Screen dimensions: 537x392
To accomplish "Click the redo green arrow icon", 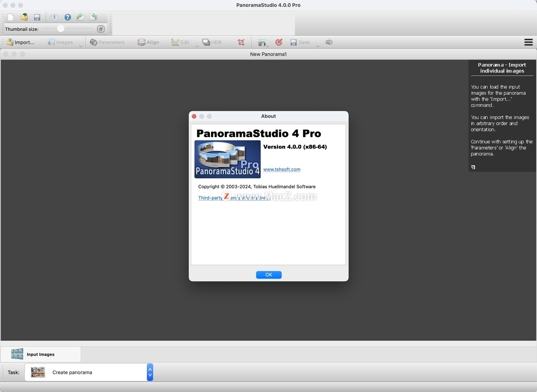I will 81,17.
